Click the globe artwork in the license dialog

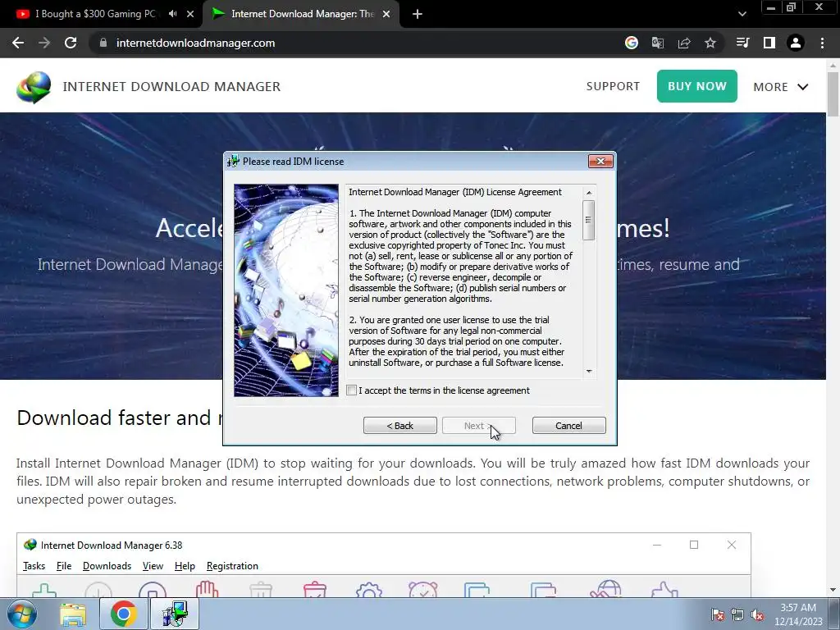(286, 290)
